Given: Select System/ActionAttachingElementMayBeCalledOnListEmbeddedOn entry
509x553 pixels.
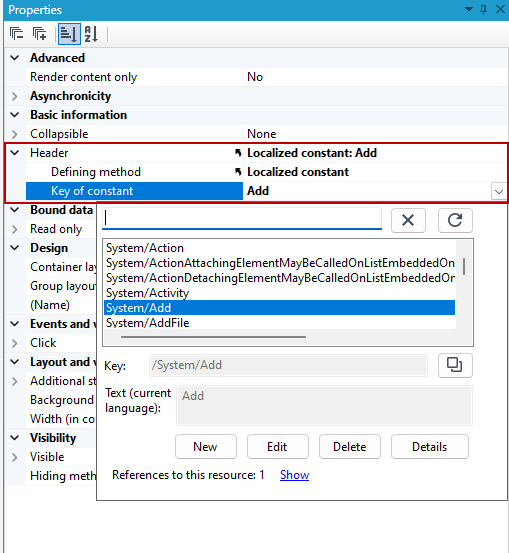Looking at the screenshot, I should click(279, 263).
